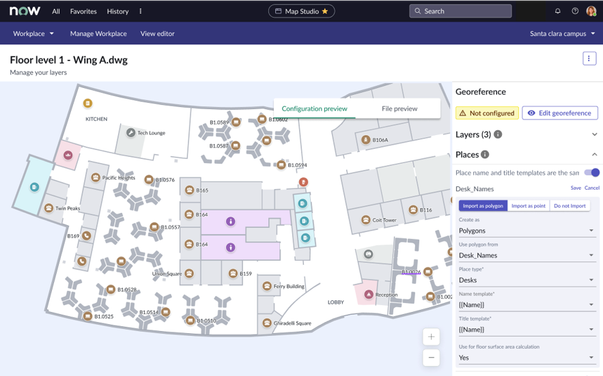Zoom out with the minus button
This screenshot has height=376, width=603.
click(x=431, y=358)
